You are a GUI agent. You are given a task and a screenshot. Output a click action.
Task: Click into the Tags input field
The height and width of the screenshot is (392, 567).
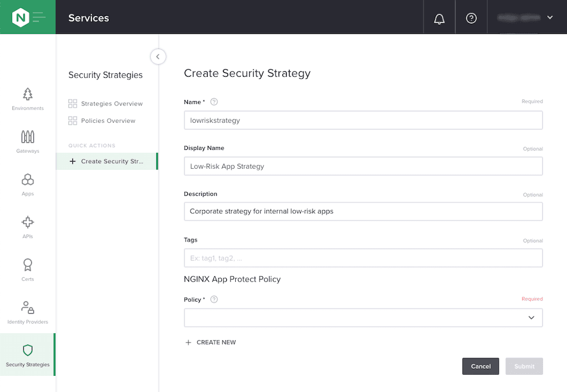[363, 258]
